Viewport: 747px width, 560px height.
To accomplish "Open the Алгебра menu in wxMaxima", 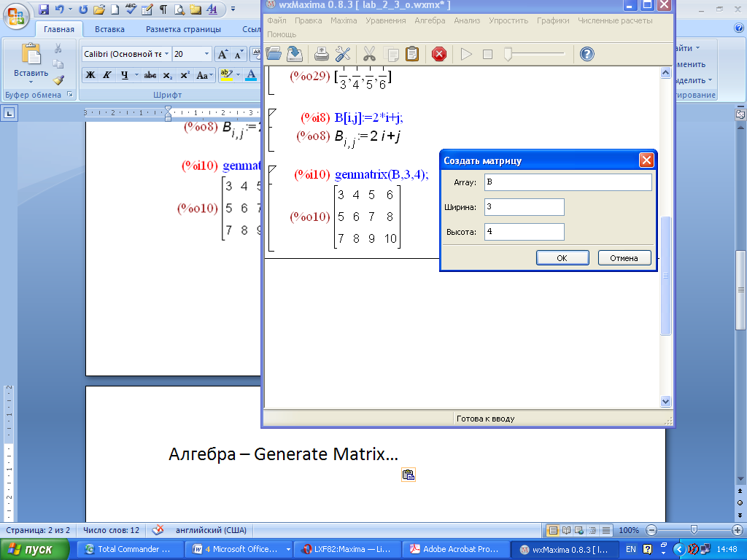I will [x=430, y=20].
